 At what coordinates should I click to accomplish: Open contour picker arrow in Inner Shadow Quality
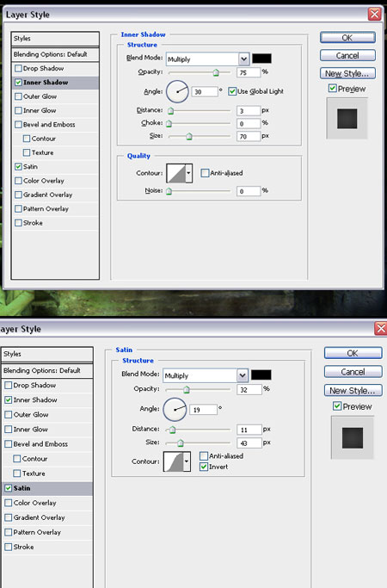(189, 173)
